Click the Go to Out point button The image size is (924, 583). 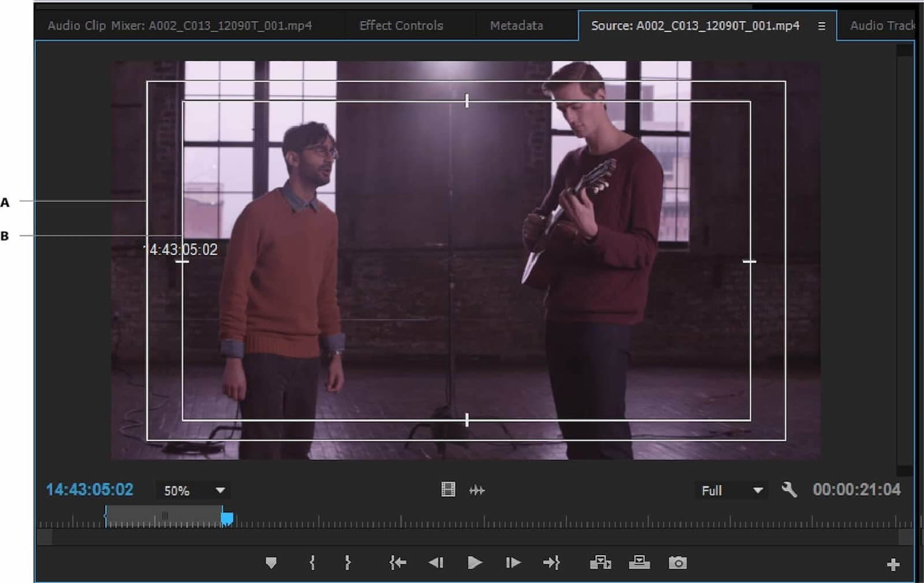coord(552,563)
